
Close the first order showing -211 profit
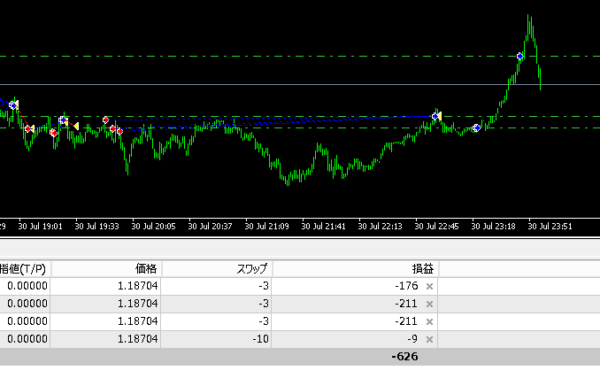point(429,304)
